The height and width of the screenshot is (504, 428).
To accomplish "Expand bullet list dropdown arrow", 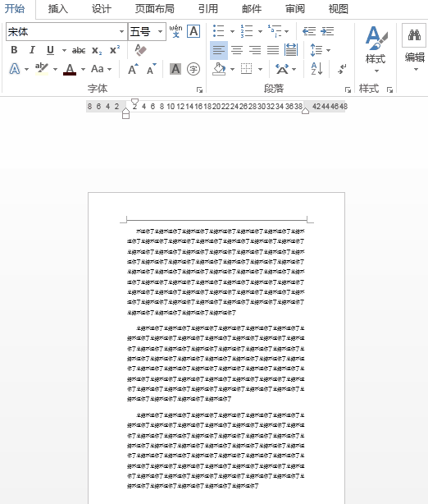I will 232,31.
